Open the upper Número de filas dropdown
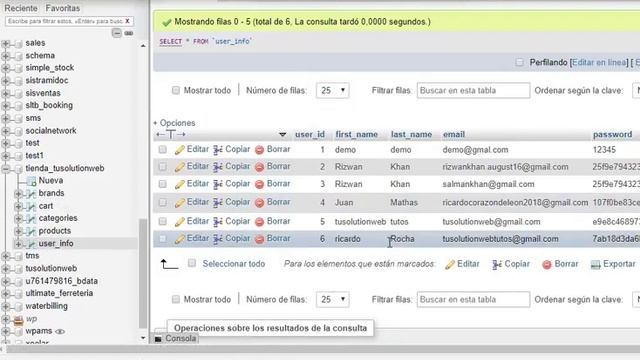Viewport: 640px width, 360px height. click(x=333, y=91)
